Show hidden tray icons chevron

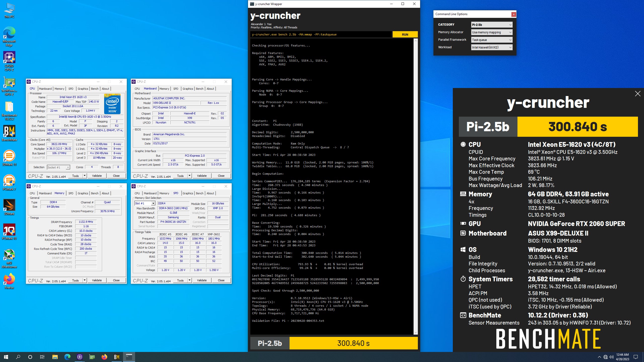[x=599, y=357]
